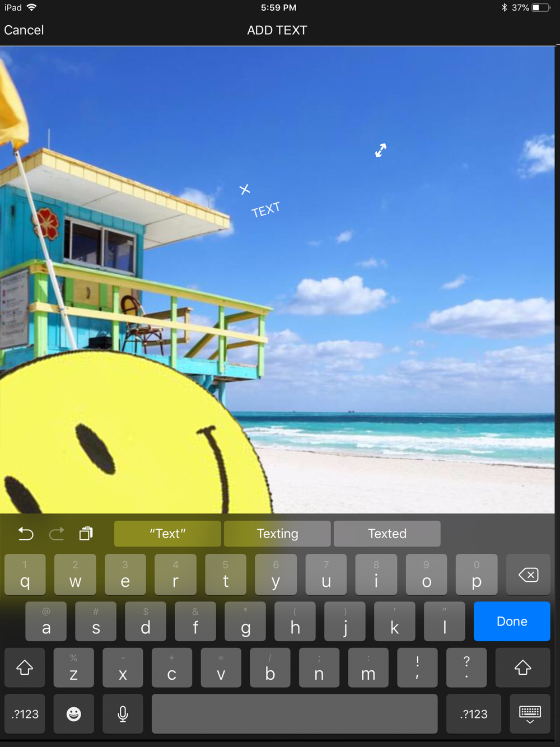The width and height of the screenshot is (560, 747).
Task: Tap the battery indicator icon
Action: pyautogui.click(x=541, y=7)
